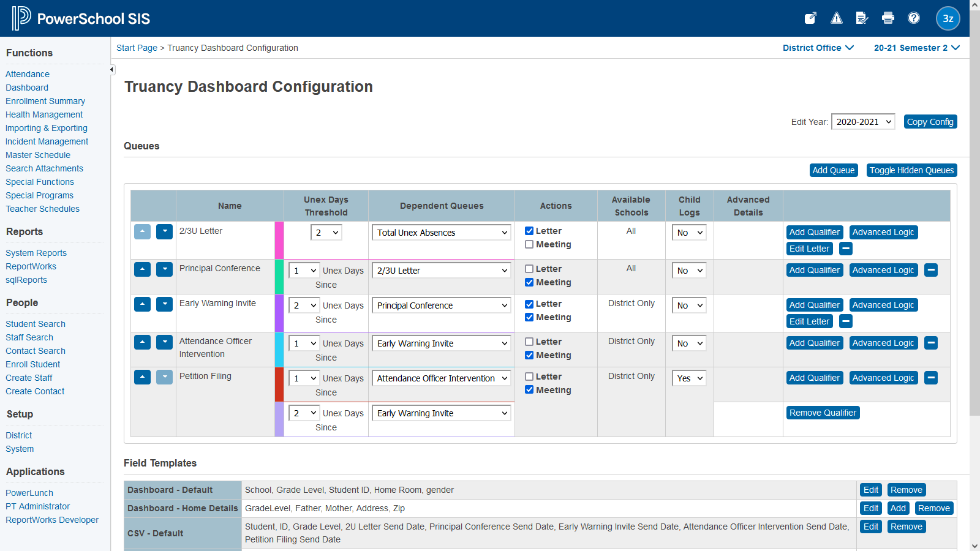Viewport: 980px width, 551px height.
Task: Open the external link icon in header
Action: click(810, 18)
